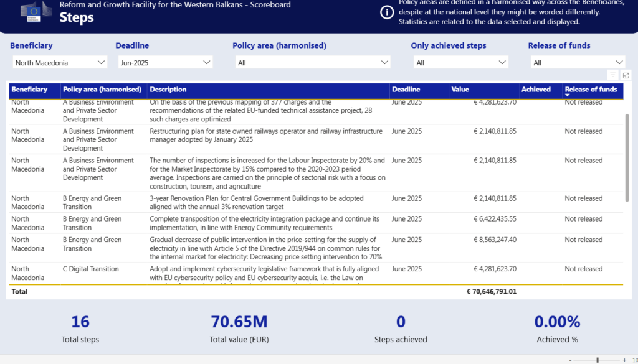Select the Gradual decrease of public intervention description

coord(265,248)
